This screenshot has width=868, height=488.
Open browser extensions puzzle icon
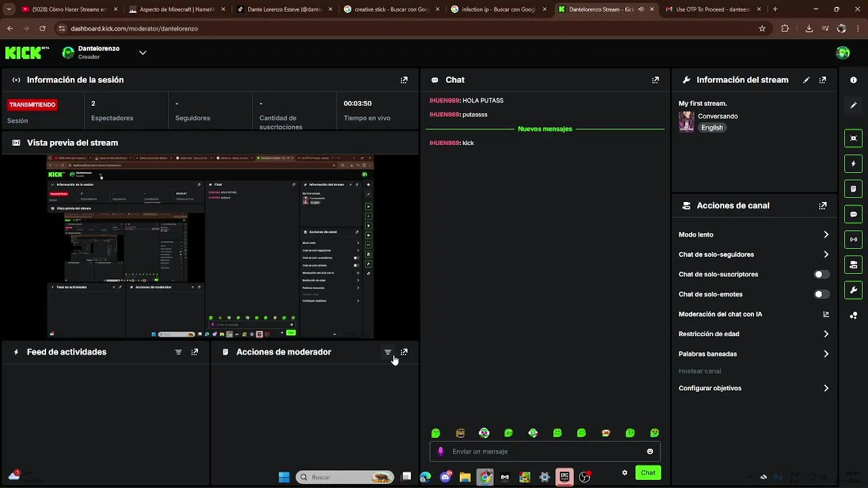tap(785, 28)
